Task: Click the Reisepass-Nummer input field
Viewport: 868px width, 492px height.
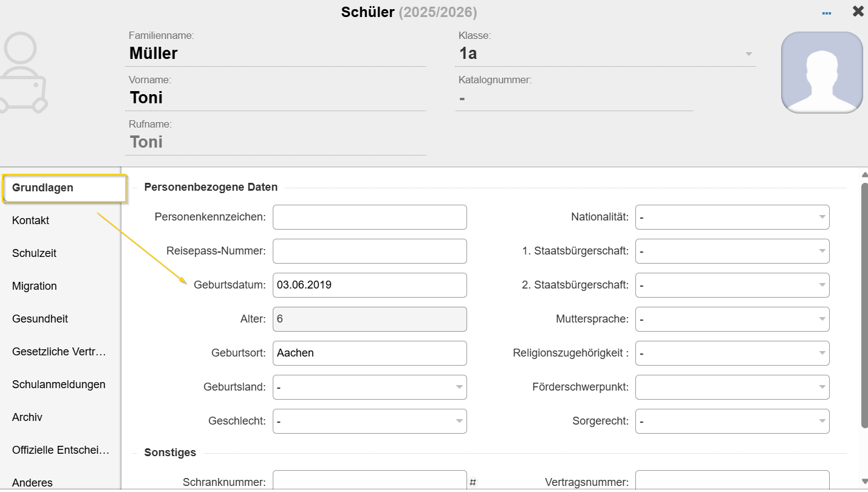Action: point(369,251)
